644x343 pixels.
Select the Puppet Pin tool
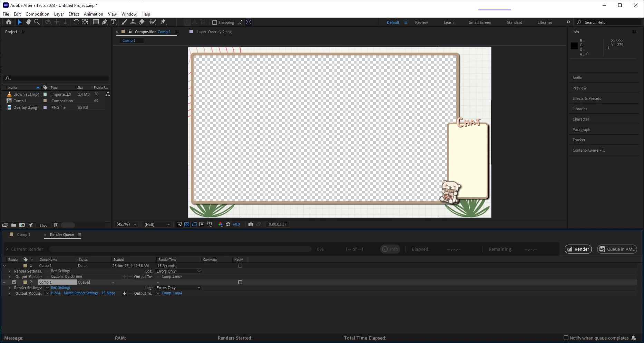tap(164, 22)
